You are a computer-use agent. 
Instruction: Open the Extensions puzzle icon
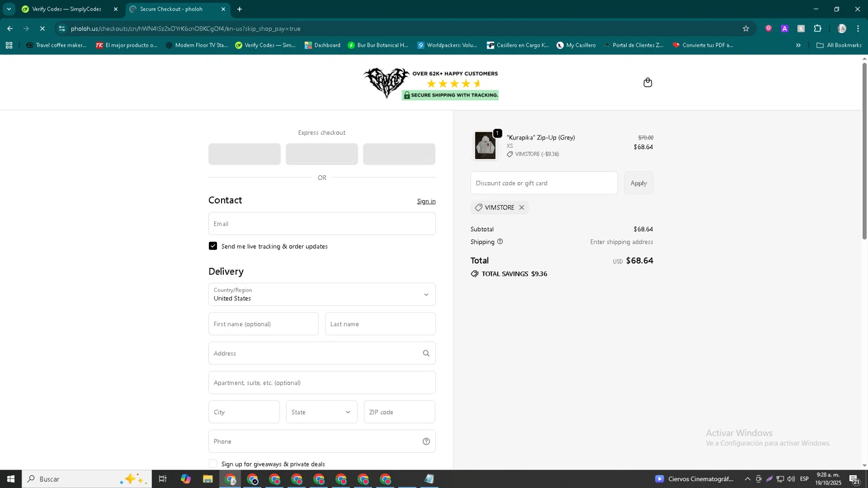click(x=818, y=28)
